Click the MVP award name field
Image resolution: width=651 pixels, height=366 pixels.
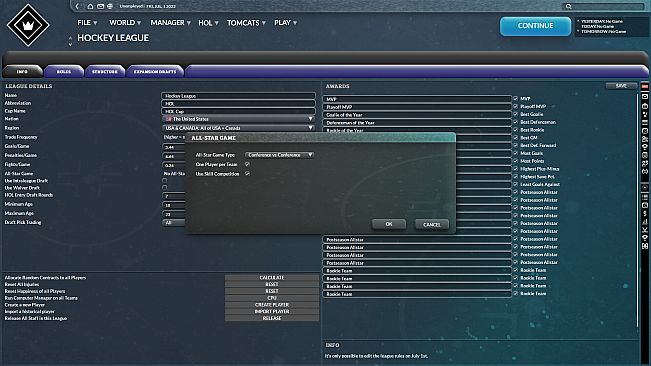417,99
